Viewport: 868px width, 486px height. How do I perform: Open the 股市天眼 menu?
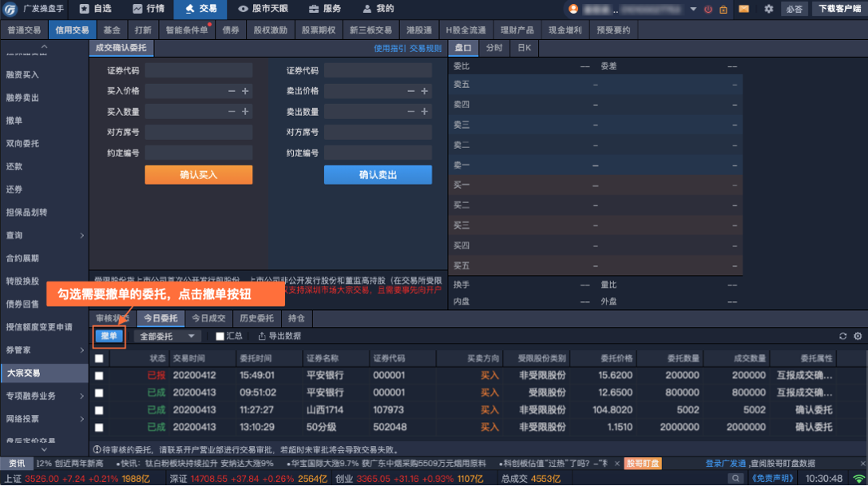tap(263, 9)
